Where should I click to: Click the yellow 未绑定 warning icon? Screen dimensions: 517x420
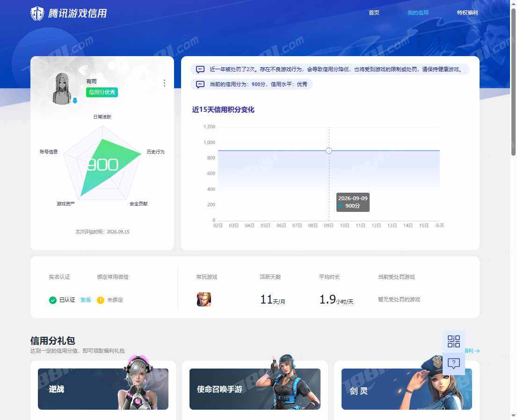(x=101, y=300)
